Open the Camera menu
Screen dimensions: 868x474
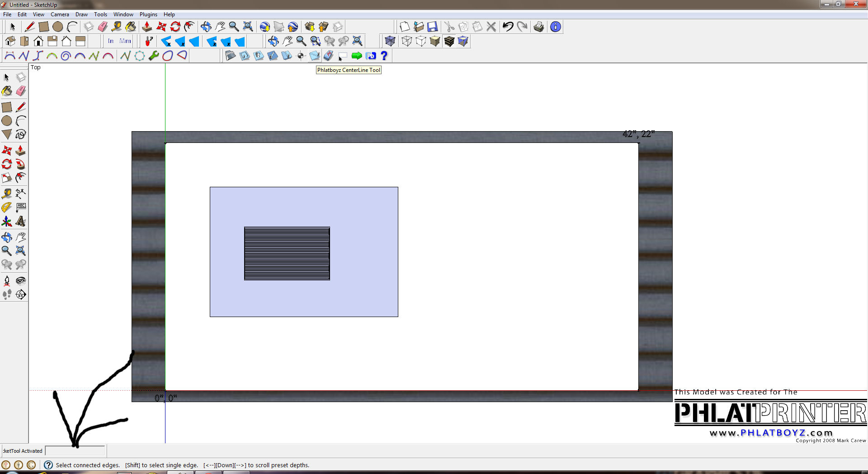(x=60, y=14)
